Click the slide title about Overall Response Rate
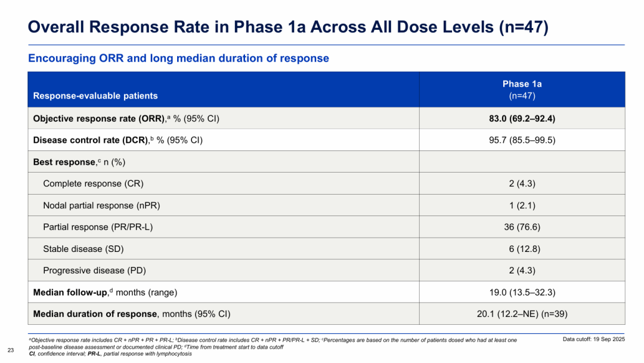Screen dimensions: 644x363 (288, 27)
